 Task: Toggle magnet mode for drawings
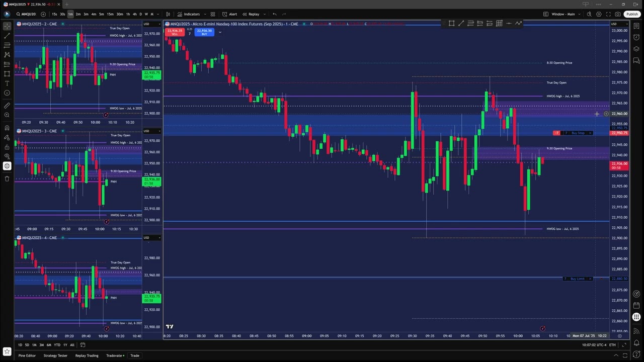click(7, 128)
